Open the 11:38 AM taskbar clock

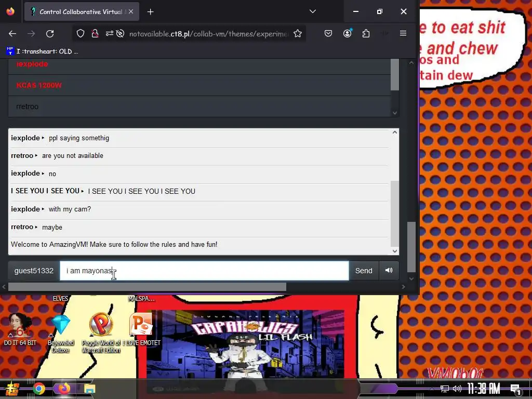pyautogui.click(x=484, y=389)
